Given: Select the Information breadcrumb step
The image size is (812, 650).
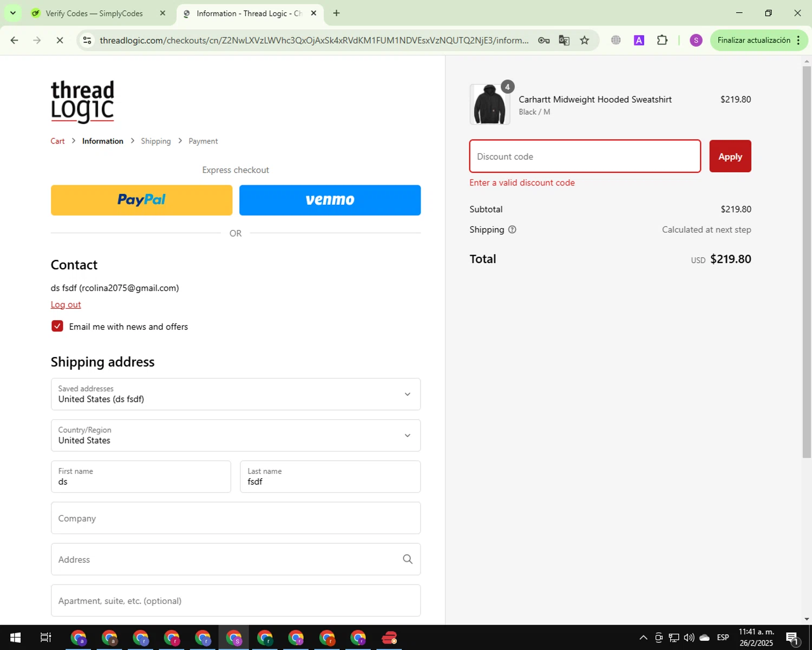Looking at the screenshot, I should (103, 141).
